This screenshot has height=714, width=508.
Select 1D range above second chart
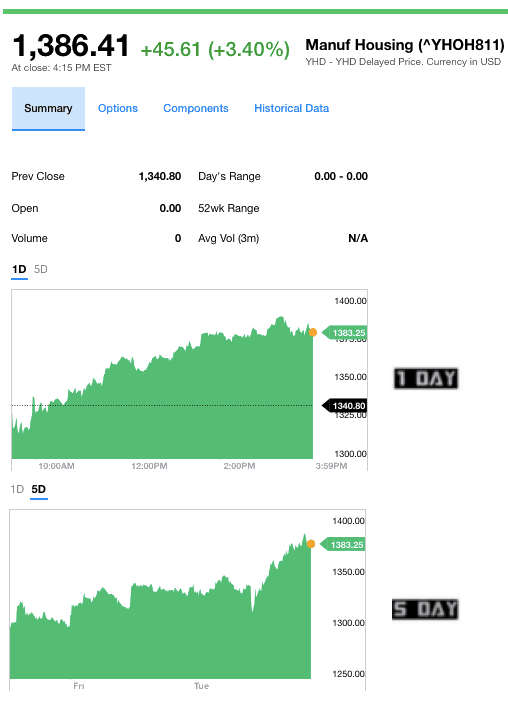[17, 490]
